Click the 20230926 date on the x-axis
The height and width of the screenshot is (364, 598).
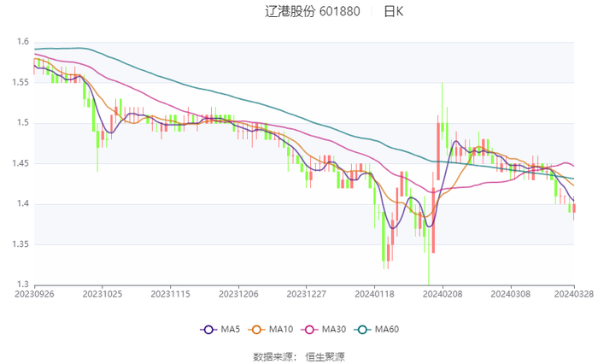coord(34,293)
